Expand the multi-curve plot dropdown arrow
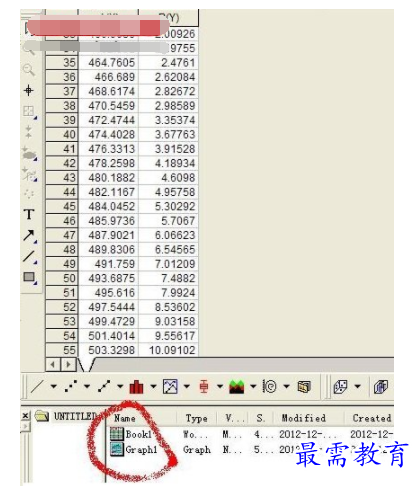Image resolution: width=417 pixels, height=486 pixels. pos(187,387)
